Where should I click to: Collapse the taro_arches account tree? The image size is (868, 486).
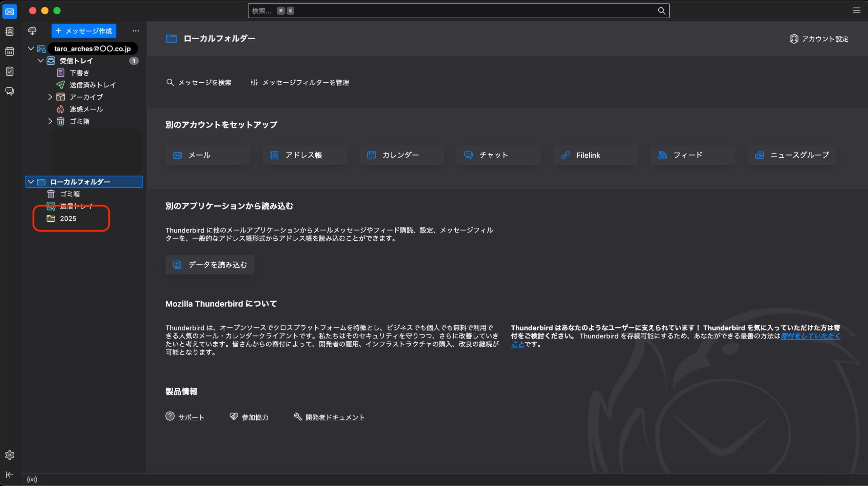[x=31, y=48]
